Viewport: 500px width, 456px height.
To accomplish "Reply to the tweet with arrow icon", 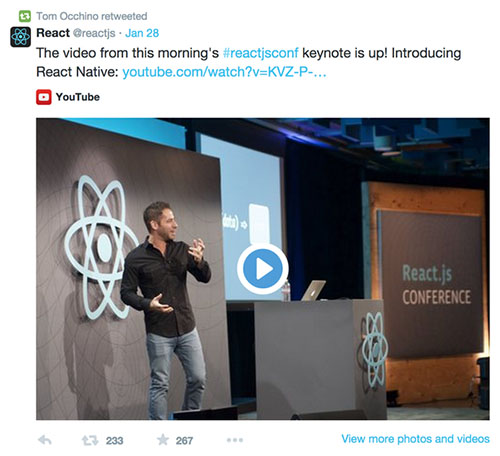I will 45,440.
